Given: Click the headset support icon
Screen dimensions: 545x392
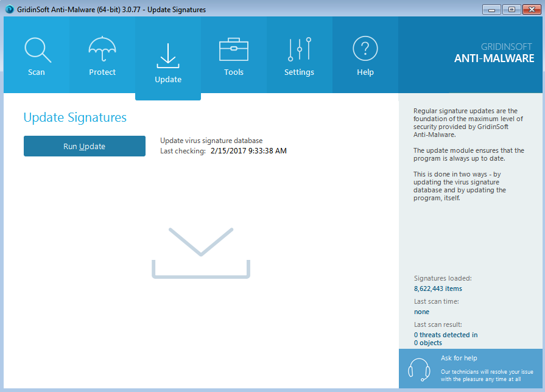Looking at the screenshot, I should click(419, 369).
